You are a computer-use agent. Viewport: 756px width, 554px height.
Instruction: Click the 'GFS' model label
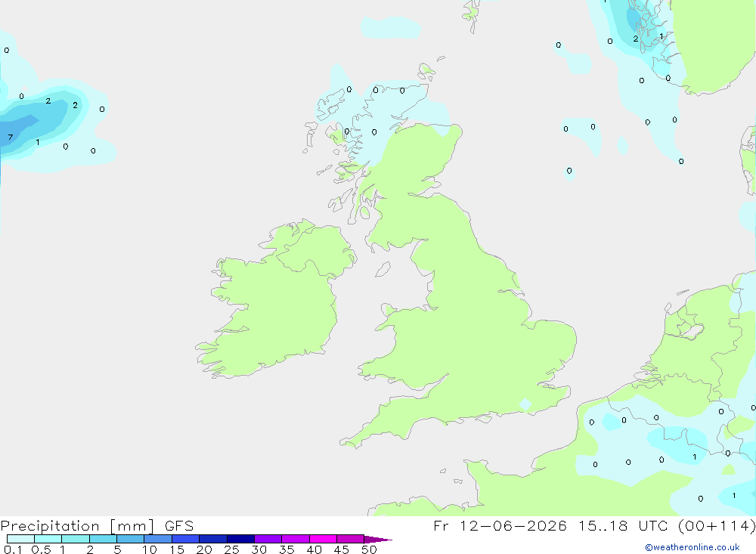point(179,525)
